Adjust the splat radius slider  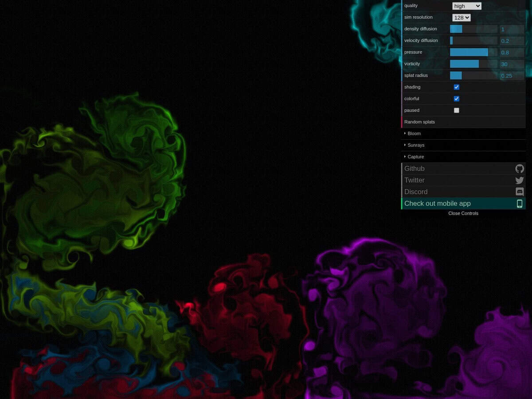pyautogui.click(x=473, y=75)
